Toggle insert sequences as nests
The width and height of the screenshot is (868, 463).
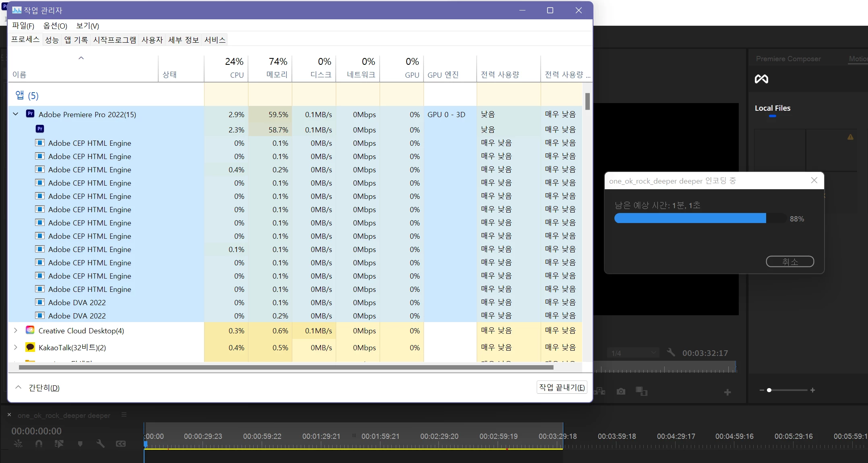pyautogui.click(x=18, y=444)
